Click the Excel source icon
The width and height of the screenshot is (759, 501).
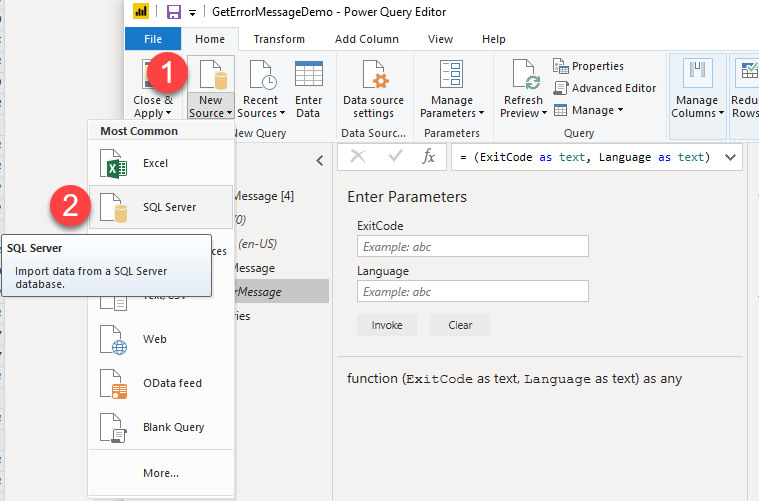click(x=113, y=164)
